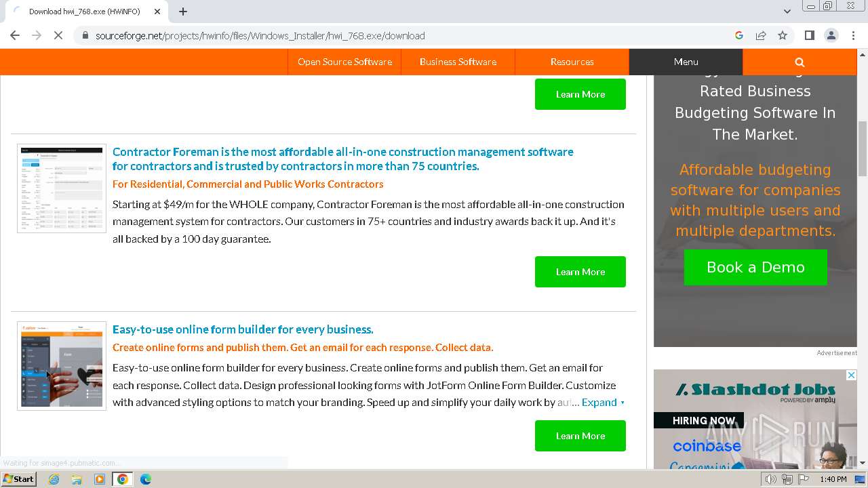Open File Explorer from taskbar
Screen dimensions: 868x488
[x=77, y=479]
